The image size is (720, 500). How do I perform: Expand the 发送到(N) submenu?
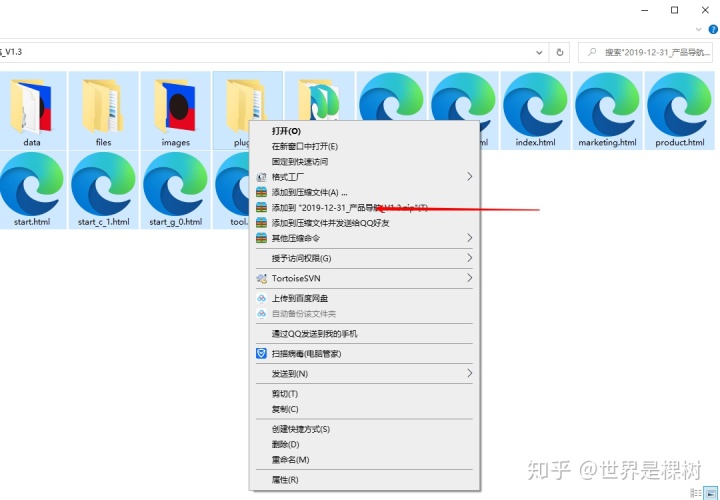point(365,374)
